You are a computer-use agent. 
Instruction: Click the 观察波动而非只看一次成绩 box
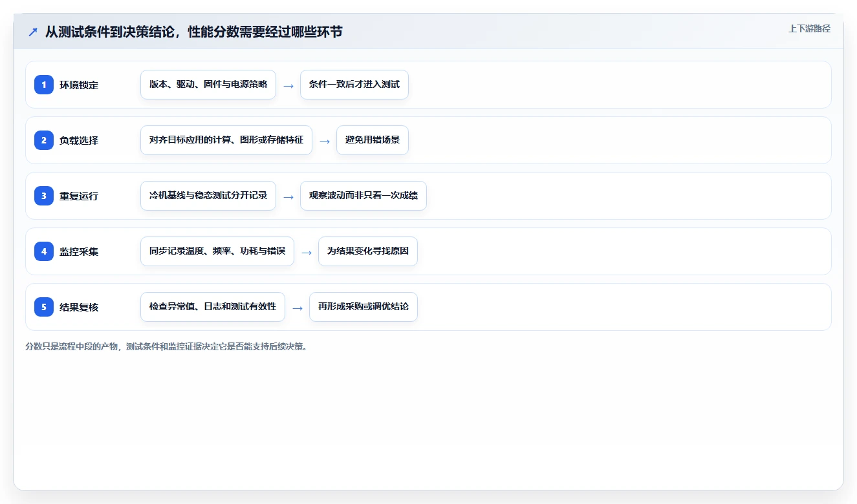click(363, 196)
